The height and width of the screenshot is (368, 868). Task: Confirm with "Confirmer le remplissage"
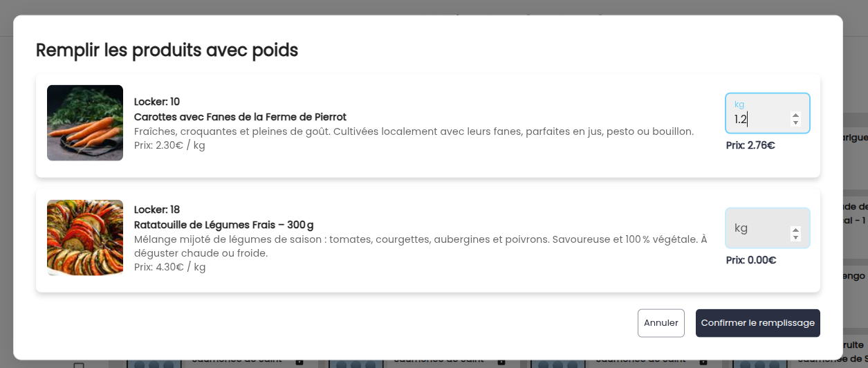click(757, 323)
